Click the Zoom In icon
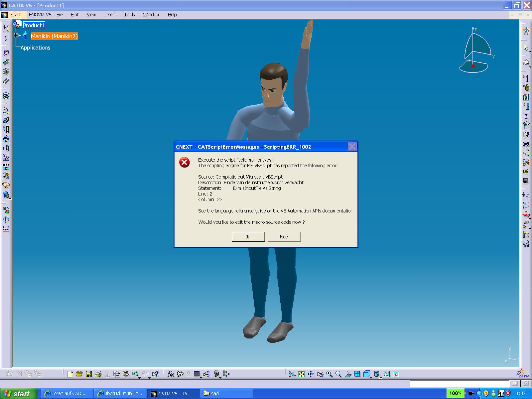This screenshot has height=399, width=532. 329,374
